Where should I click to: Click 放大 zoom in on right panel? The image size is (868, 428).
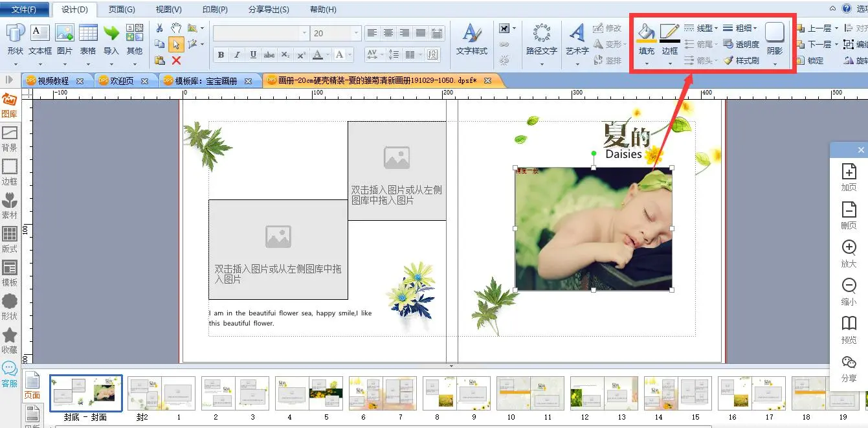[x=849, y=252]
